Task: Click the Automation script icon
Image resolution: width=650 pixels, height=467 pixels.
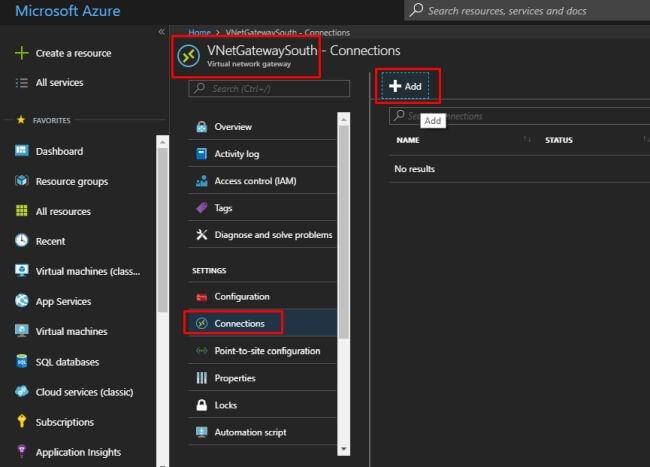Action: [201, 432]
